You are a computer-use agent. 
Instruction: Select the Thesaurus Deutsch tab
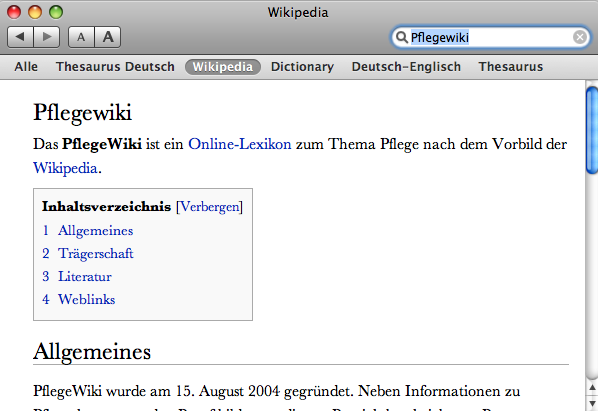tap(115, 67)
